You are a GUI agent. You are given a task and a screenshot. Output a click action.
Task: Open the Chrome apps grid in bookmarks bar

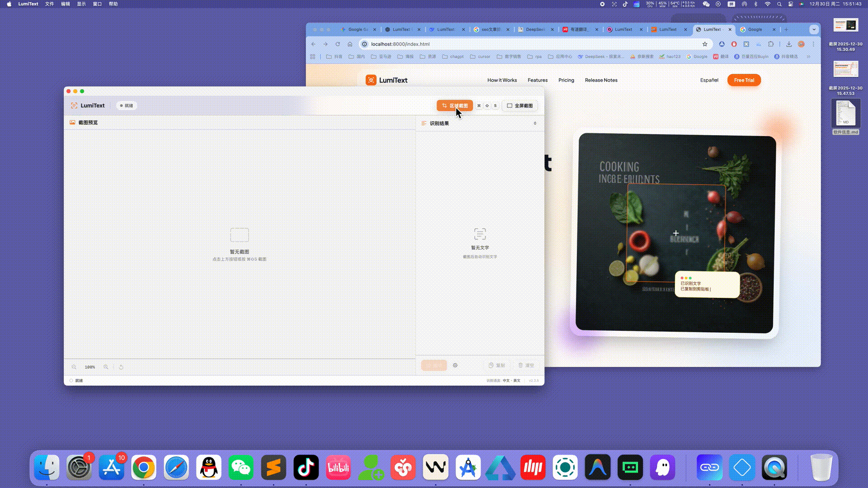click(x=312, y=56)
